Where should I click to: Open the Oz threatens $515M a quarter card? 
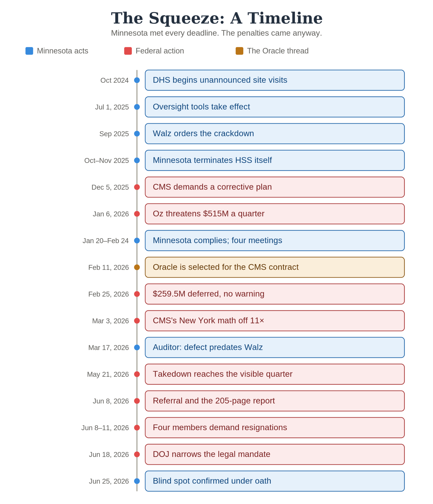275,214
